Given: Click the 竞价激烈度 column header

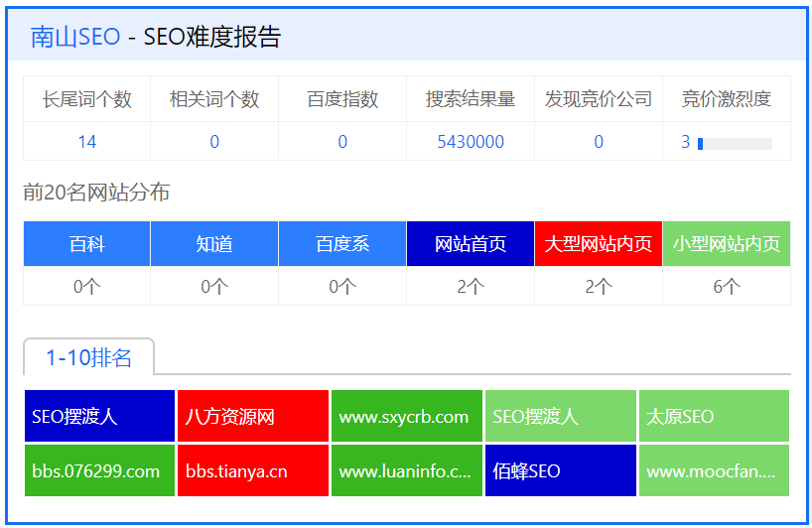Looking at the screenshot, I should click(727, 99).
